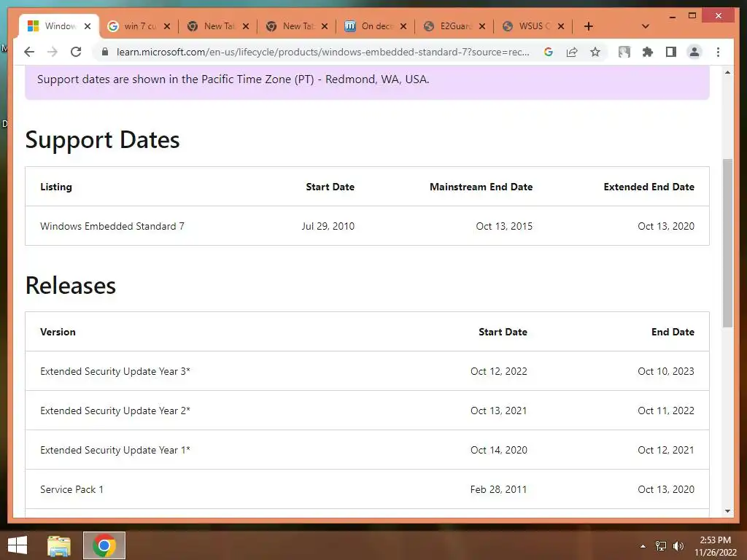Click start date 'Jul 29, 2010'

coord(328,226)
